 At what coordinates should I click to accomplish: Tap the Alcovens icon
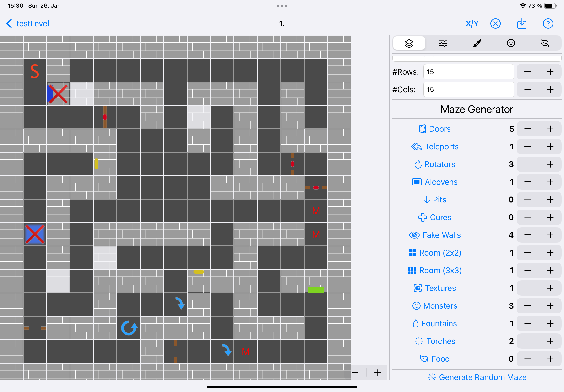tap(417, 182)
